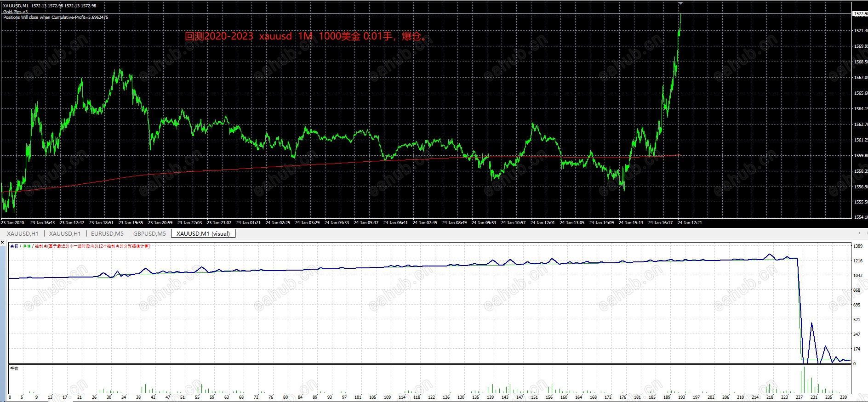This screenshot has width=868, height=402.
Task: Click the 868 balance axis value
Action: coord(857,290)
